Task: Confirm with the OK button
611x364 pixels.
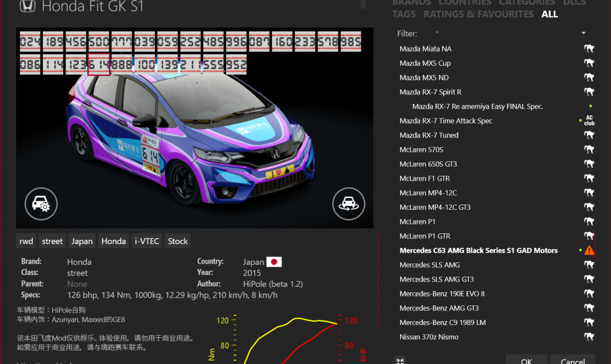Action: tap(526, 360)
